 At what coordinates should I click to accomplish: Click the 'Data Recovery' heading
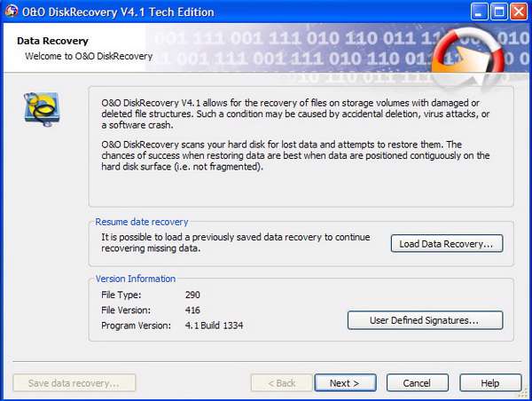point(52,41)
